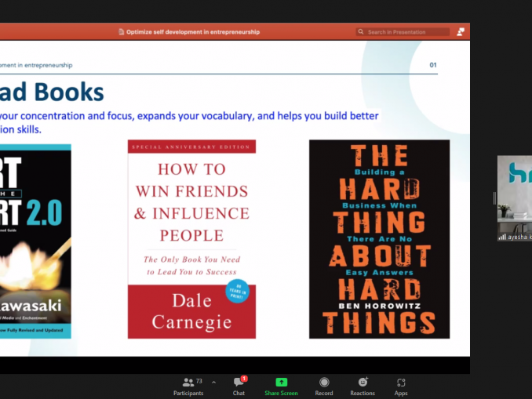Click the 'BEN HOROWITZ' author name
This screenshot has height=399, width=532.
(x=380, y=307)
